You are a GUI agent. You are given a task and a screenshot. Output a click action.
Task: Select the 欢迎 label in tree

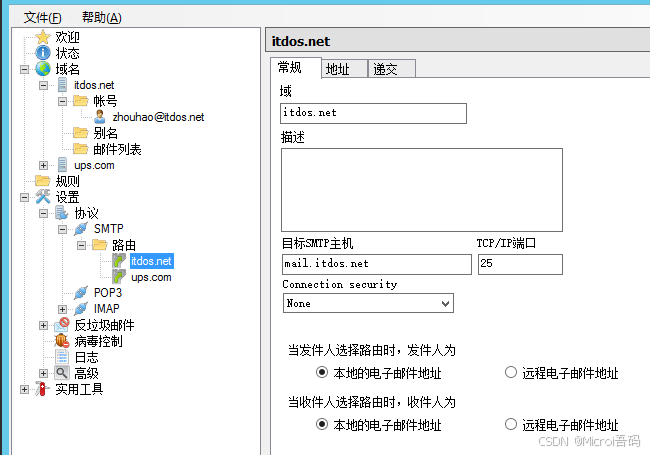[67, 37]
